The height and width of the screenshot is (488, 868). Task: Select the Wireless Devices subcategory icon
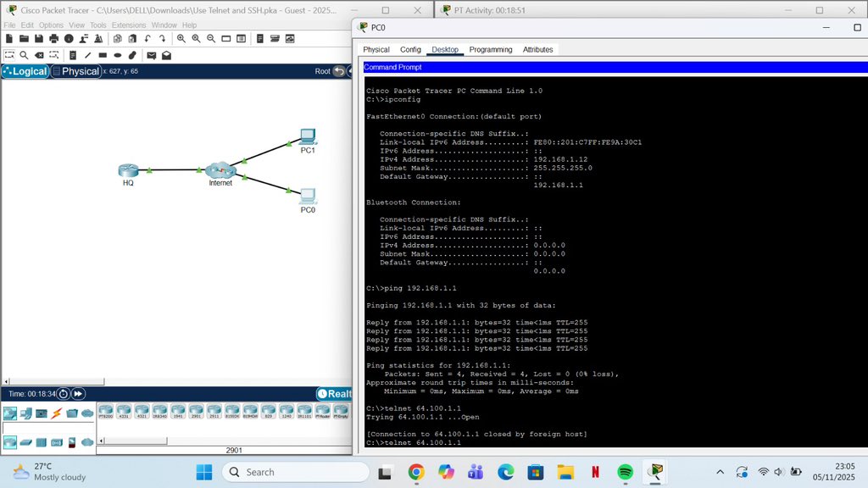[57, 442]
